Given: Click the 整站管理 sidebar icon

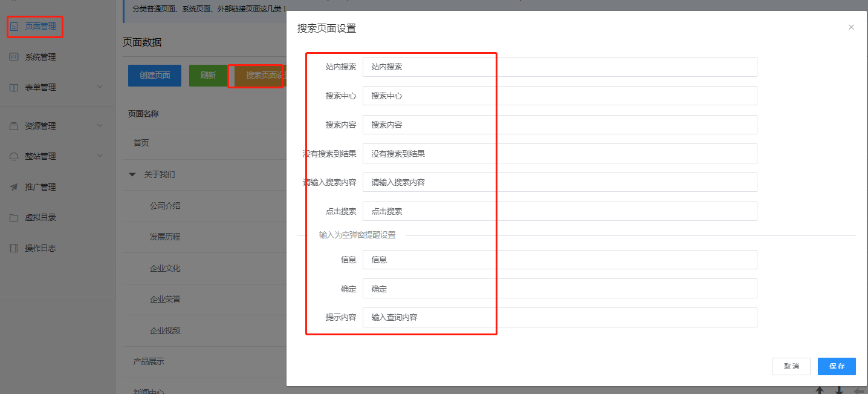Looking at the screenshot, I should [14, 156].
